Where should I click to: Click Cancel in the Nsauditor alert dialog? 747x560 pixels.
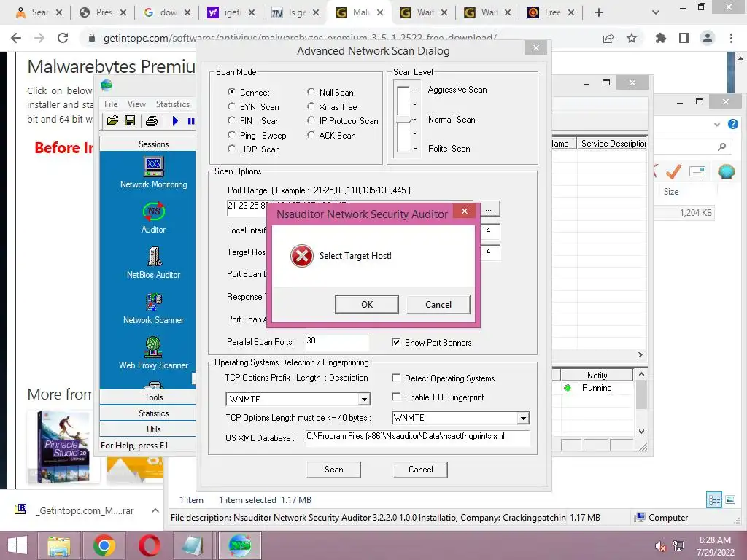(438, 304)
